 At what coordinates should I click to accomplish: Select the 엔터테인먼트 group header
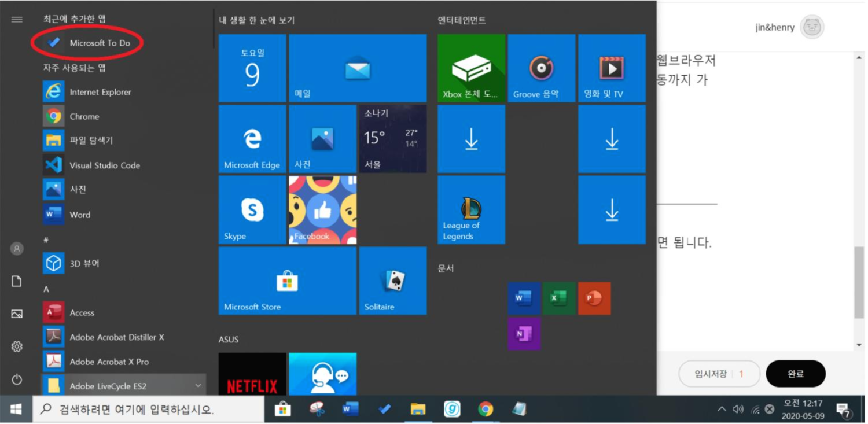tap(462, 20)
